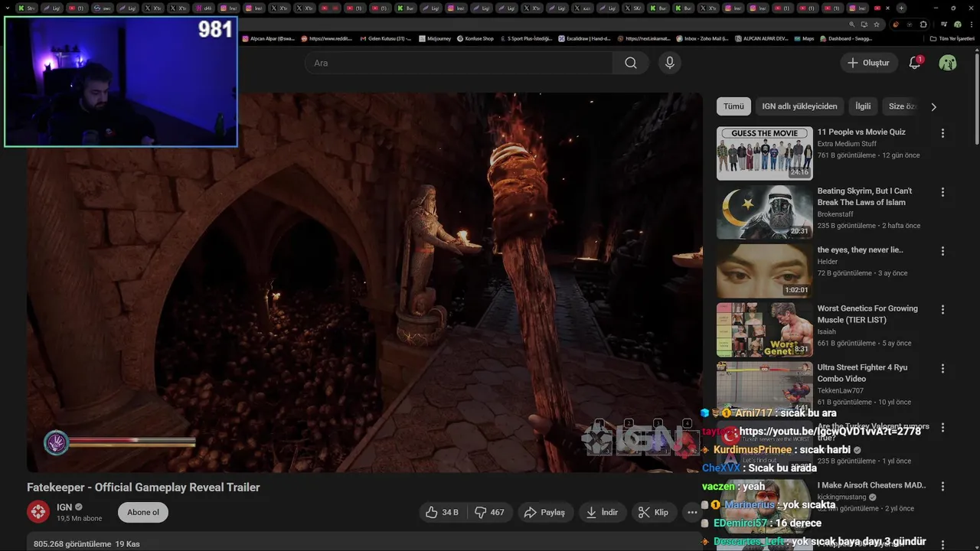Open the IGN channel name link

click(x=64, y=507)
